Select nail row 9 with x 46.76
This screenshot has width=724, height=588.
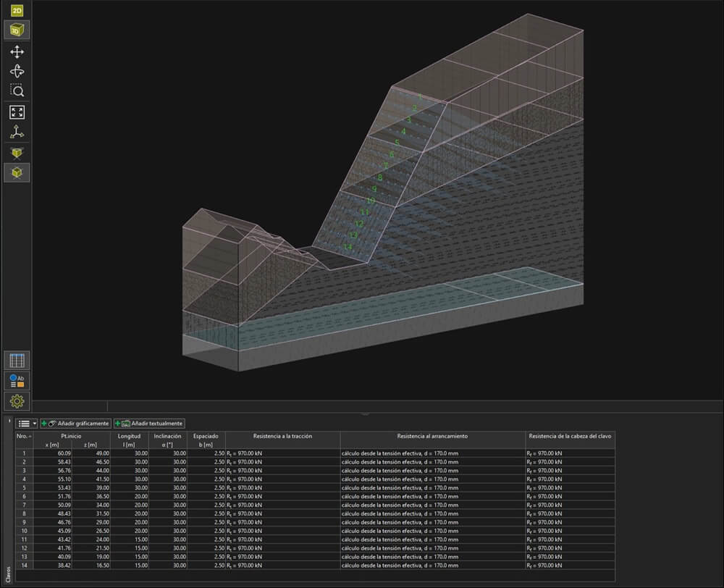coord(315,522)
